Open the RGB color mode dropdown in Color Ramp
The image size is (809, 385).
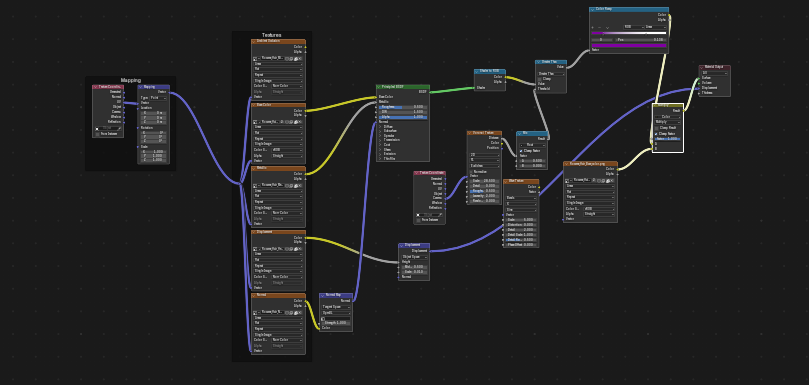tap(634, 27)
